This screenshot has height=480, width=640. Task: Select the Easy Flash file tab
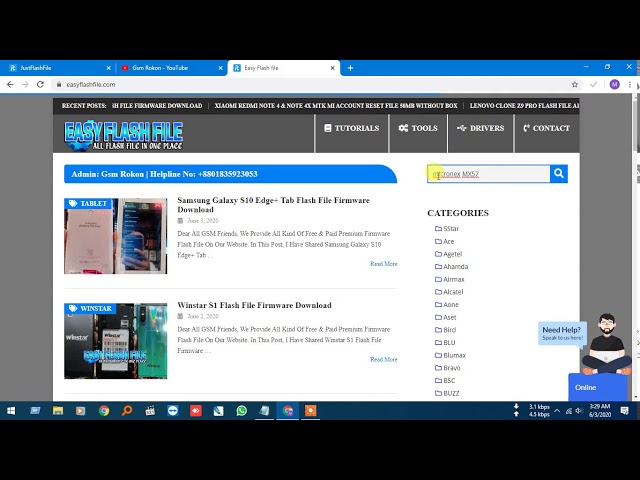(x=282, y=68)
